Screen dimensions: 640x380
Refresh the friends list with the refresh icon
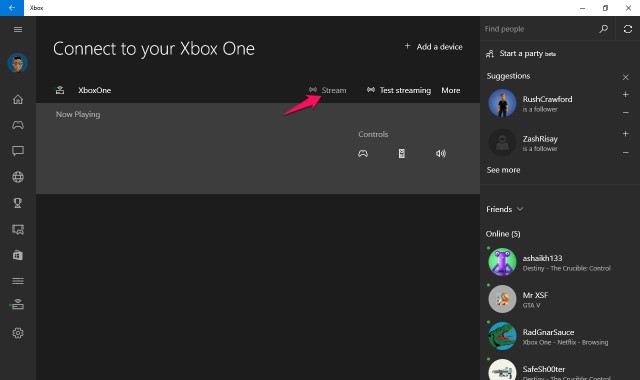click(x=628, y=29)
